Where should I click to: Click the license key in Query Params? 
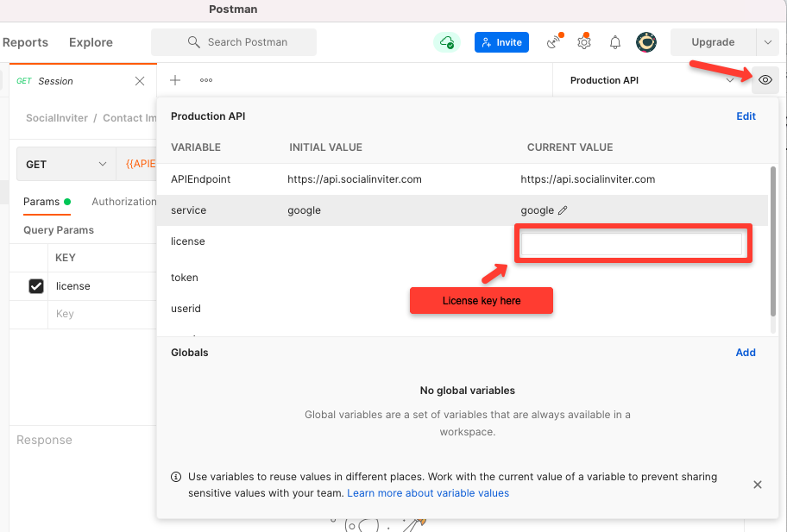(73, 286)
